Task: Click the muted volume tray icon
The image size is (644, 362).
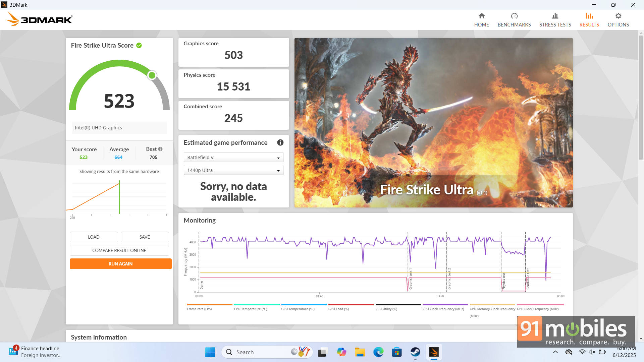Action: click(x=592, y=352)
